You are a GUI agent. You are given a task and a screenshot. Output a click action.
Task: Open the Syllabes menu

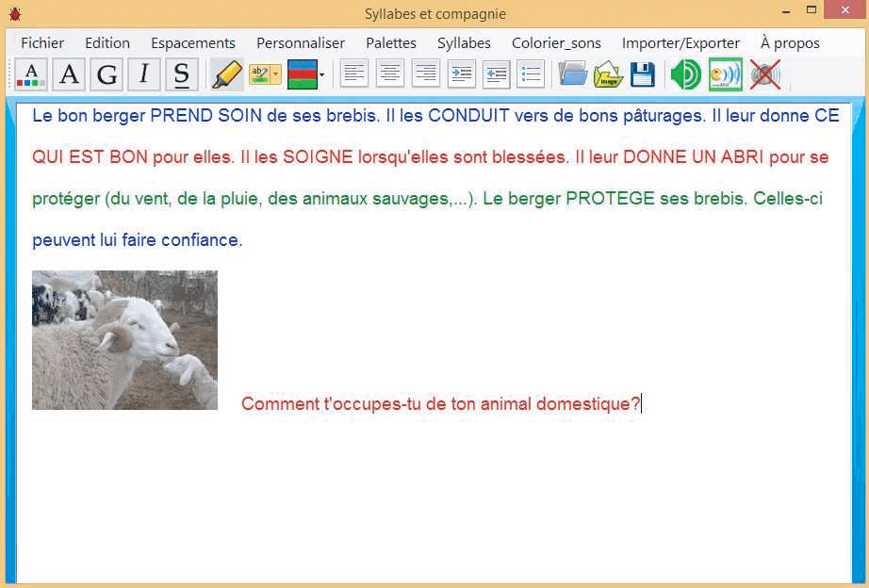pos(464,42)
